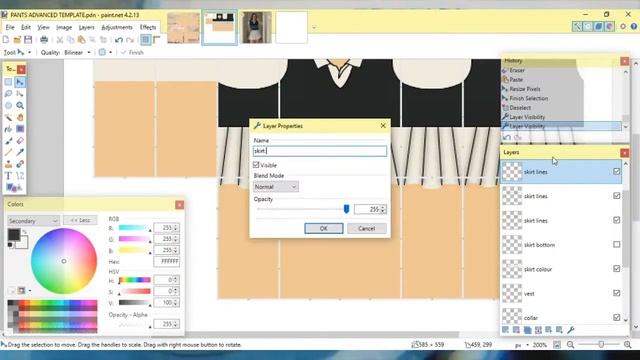Click Add New Layer icon in Layers panel

[x=505, y=330]
